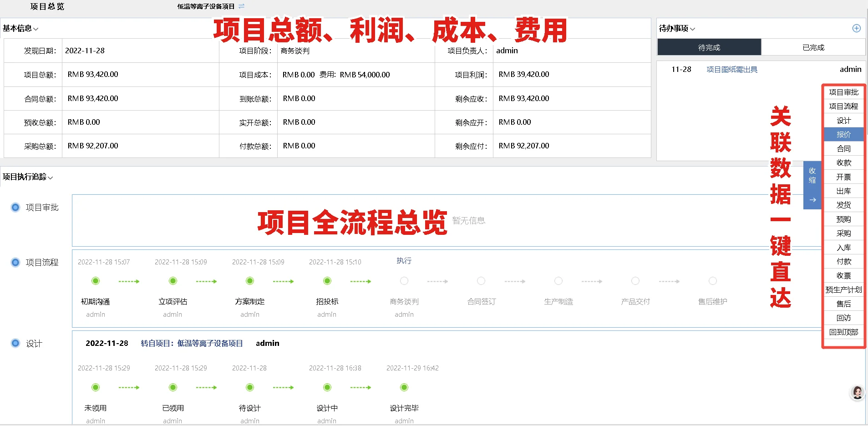The image size is (868, 426).
Task: Click the pending 合同签订 status node
Action: tap(481, 281)
